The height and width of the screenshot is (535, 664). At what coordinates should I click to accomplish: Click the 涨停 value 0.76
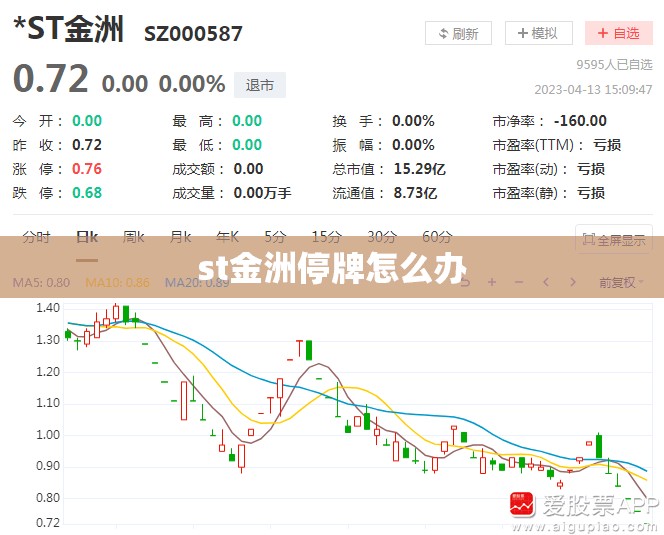pos(87,169)
